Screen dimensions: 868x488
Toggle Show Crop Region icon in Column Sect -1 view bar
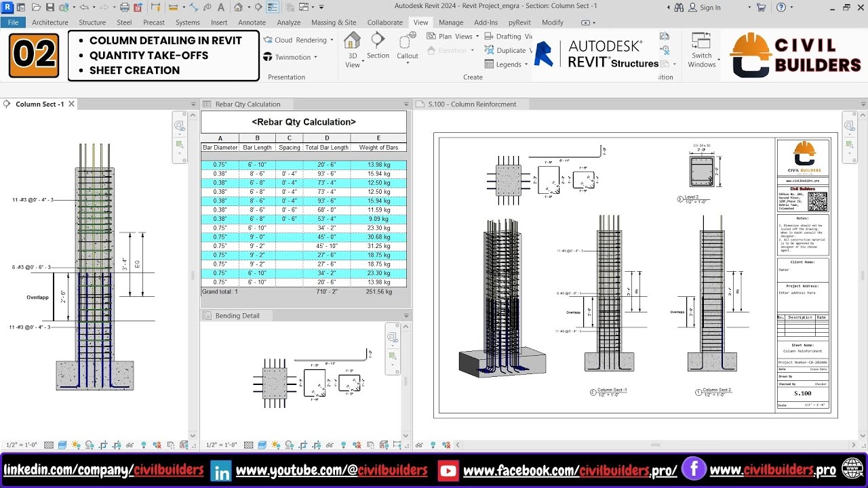(x=116, y=445)
